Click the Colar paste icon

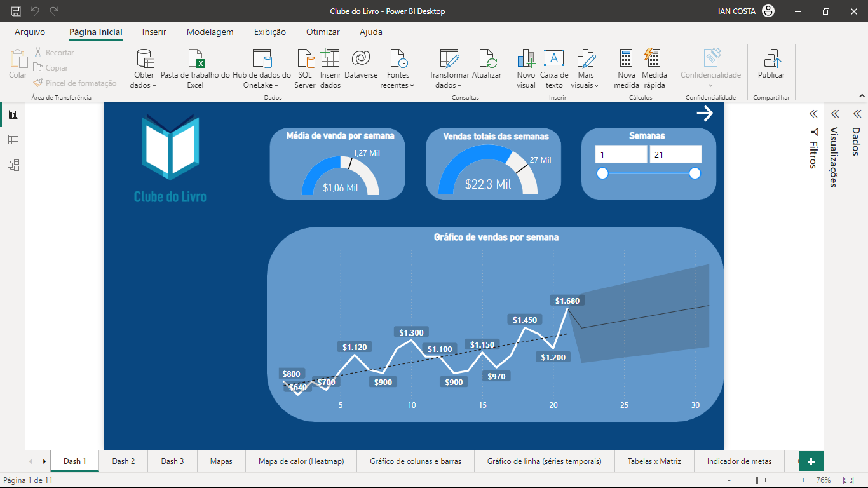(x=18, y=59)
